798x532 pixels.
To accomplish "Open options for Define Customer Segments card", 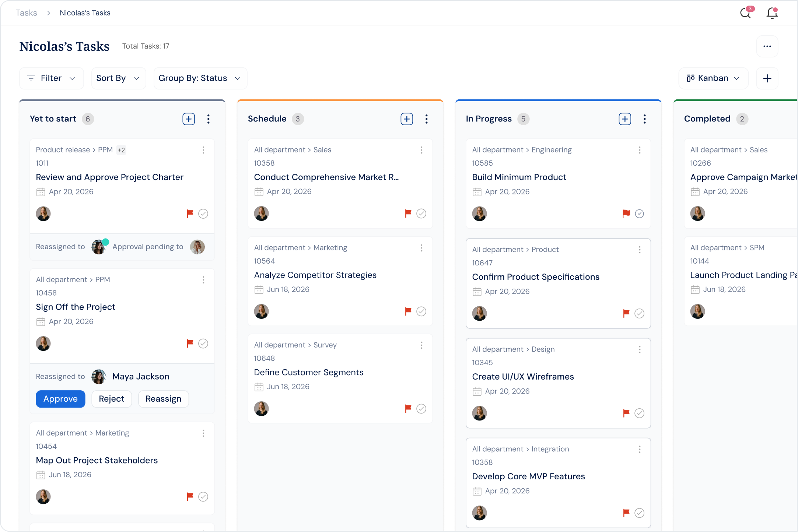I will click(421, 345).
